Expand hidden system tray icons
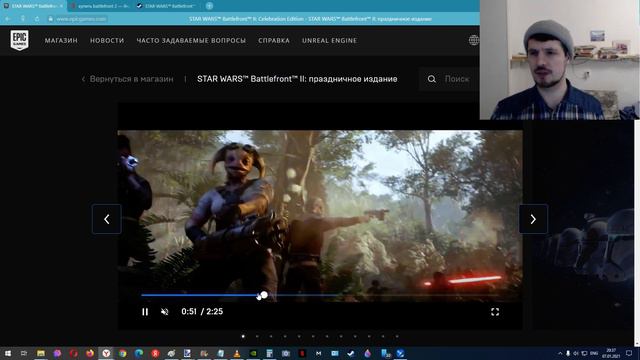Screen dimensions: 640x360 pos(560,353)
